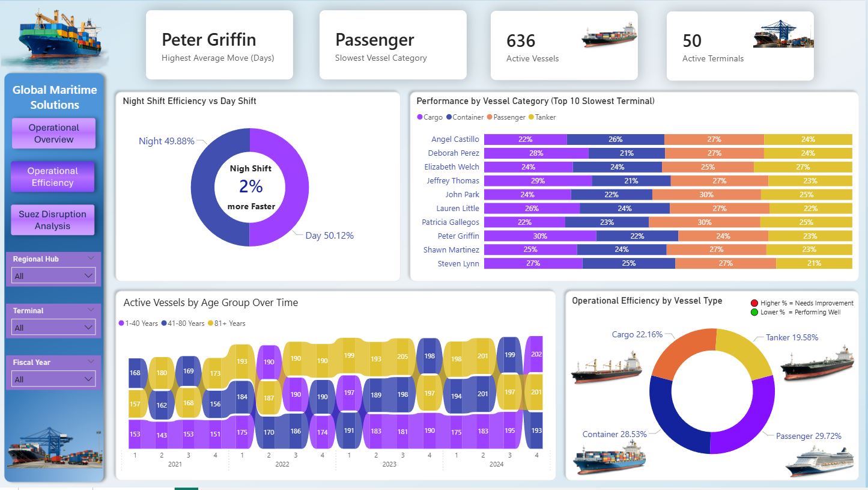Click the container ship image beside Container label
The width and height of the screenshot is (868, 490).
[x=609, y=458]
